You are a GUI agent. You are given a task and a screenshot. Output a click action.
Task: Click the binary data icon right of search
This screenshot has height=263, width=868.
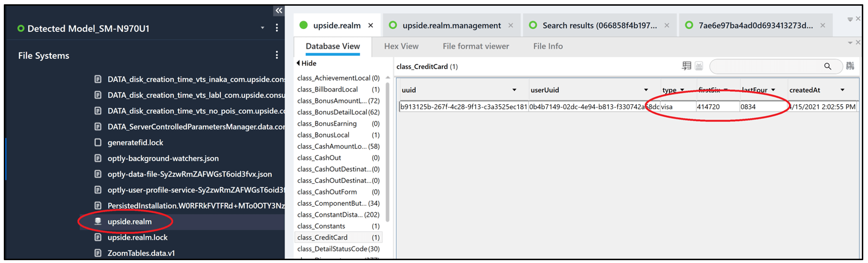850,66
